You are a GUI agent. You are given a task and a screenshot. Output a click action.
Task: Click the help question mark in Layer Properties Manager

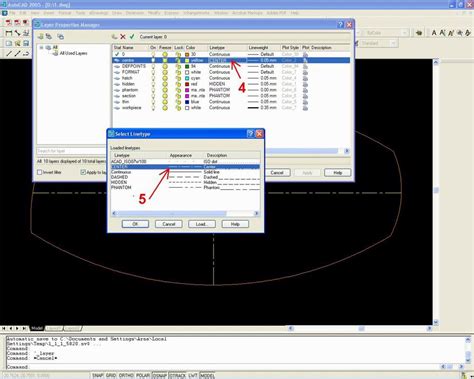340,25
